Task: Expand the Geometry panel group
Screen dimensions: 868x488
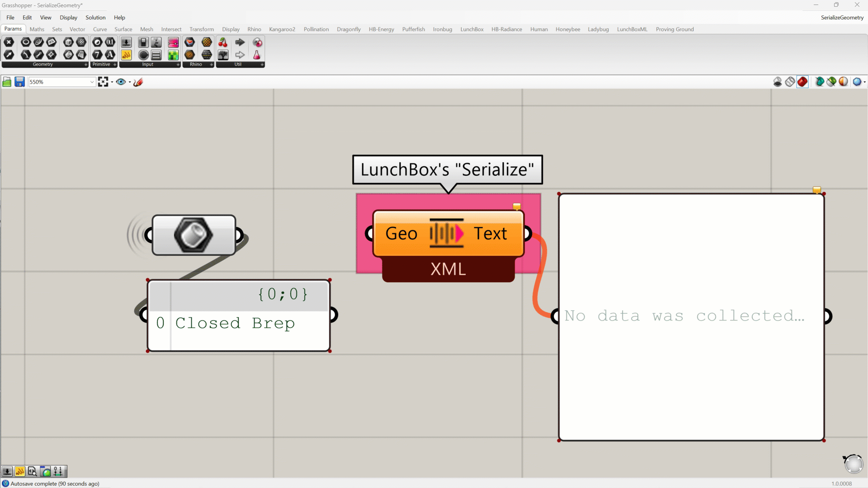Action: pyautogui.click(x=86, y=65)
